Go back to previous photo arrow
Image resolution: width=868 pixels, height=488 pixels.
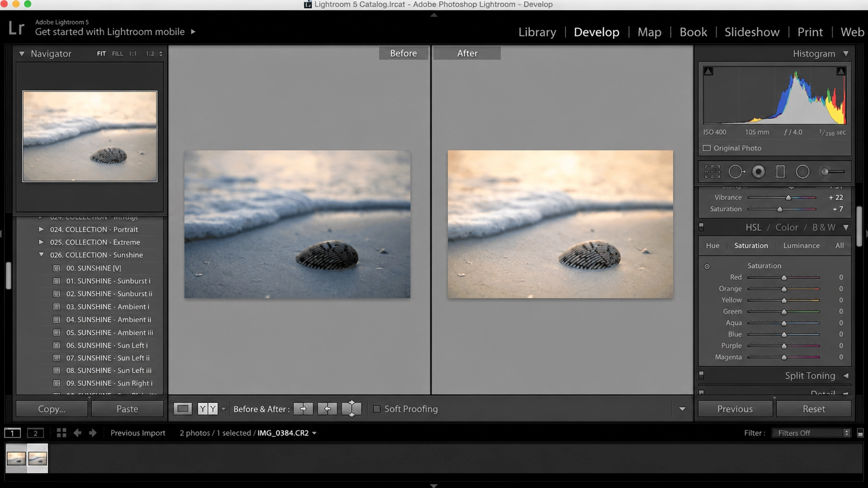[x=77, y=433]
